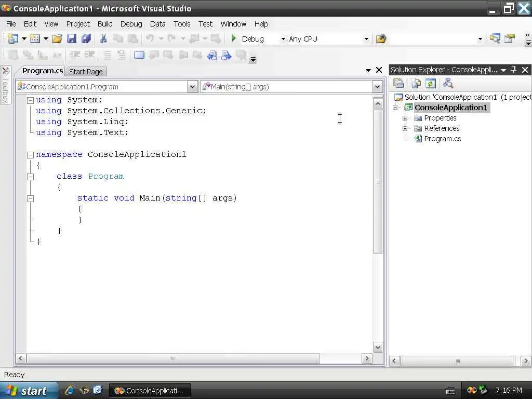Screen dimensions: 532x399
Task: Close the Program.cs document with the X
Action: [379, 70]
